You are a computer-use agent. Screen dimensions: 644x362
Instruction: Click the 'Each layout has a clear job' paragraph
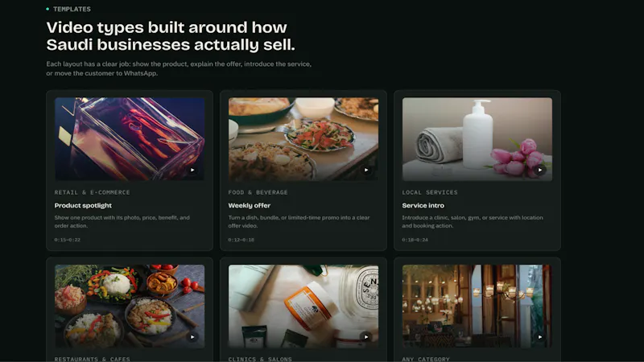pos(179,68)
